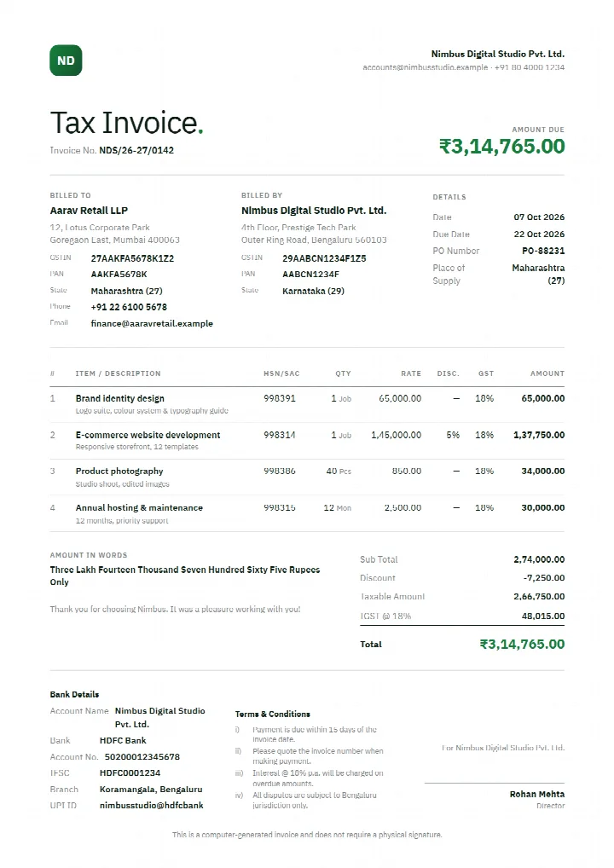Click Nimbus Digital Studio name under Billed By

click(x=314, y=211)
